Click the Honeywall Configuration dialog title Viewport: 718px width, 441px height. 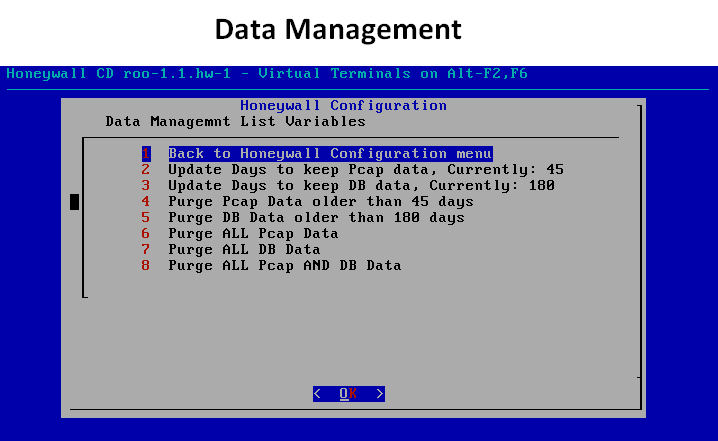343,105
